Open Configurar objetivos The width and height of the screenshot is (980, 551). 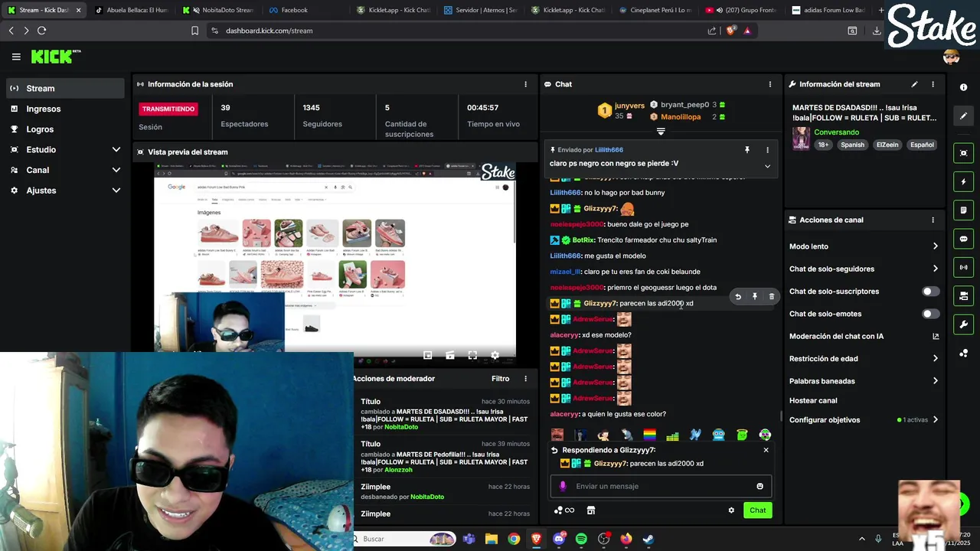[864, 420]
